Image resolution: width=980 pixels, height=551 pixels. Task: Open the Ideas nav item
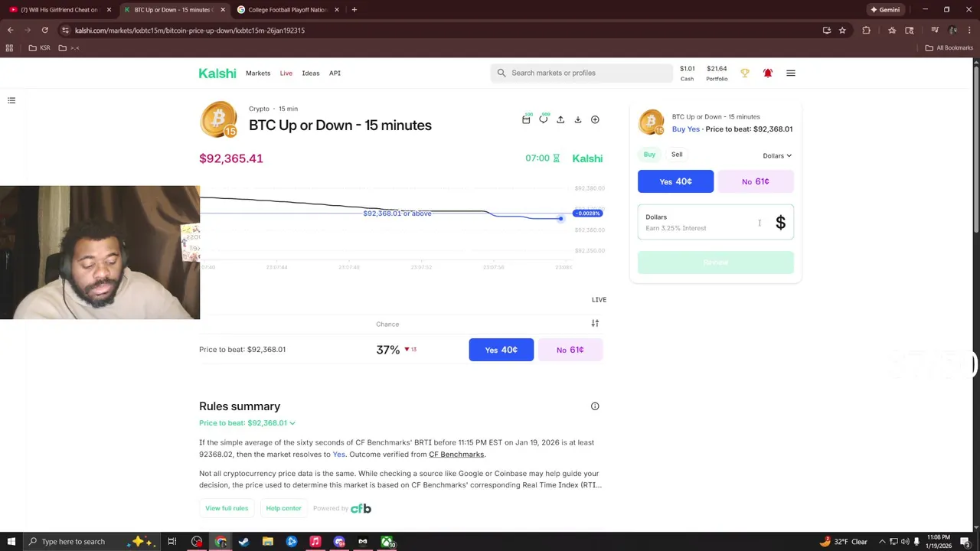coord(310,73)
